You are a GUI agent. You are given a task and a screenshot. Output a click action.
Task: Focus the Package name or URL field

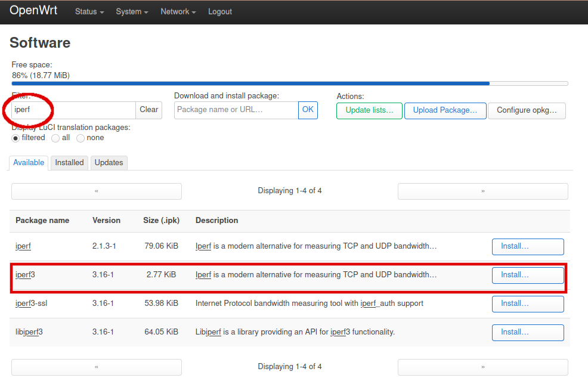click(x=236, y=110)
